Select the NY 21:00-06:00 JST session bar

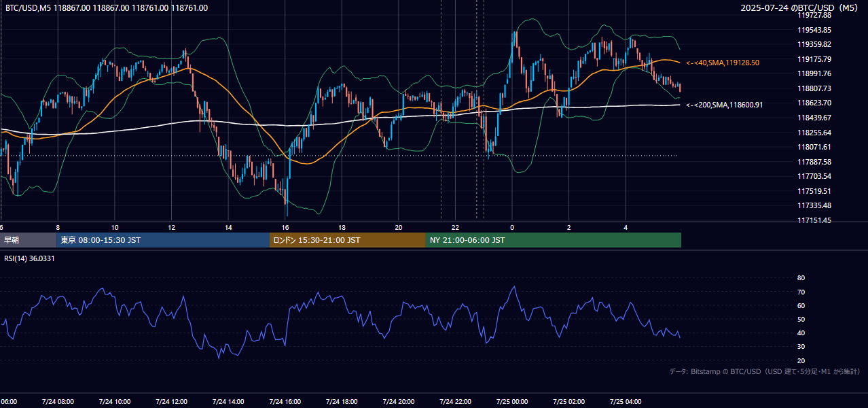554,240
